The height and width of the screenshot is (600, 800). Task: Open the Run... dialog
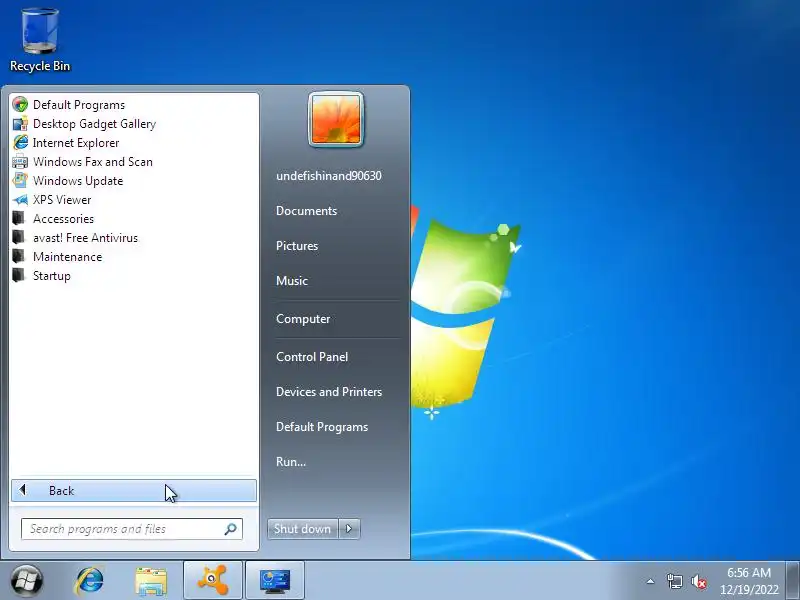291,462
